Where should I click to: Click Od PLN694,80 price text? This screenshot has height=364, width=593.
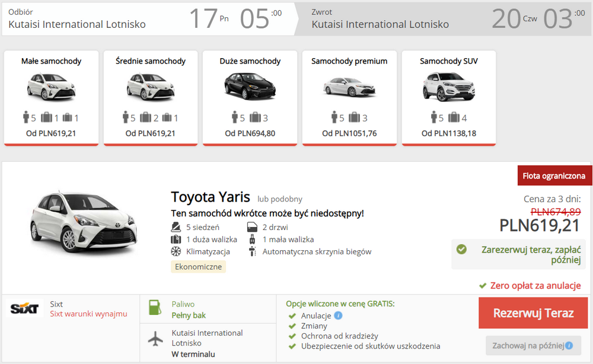pos(250,133)
